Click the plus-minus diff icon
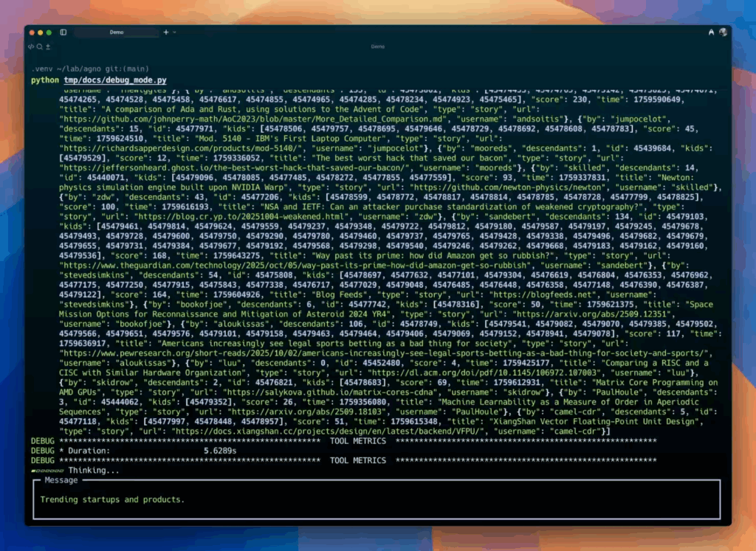This screenshot has height=551, width=756. point(48,46)
